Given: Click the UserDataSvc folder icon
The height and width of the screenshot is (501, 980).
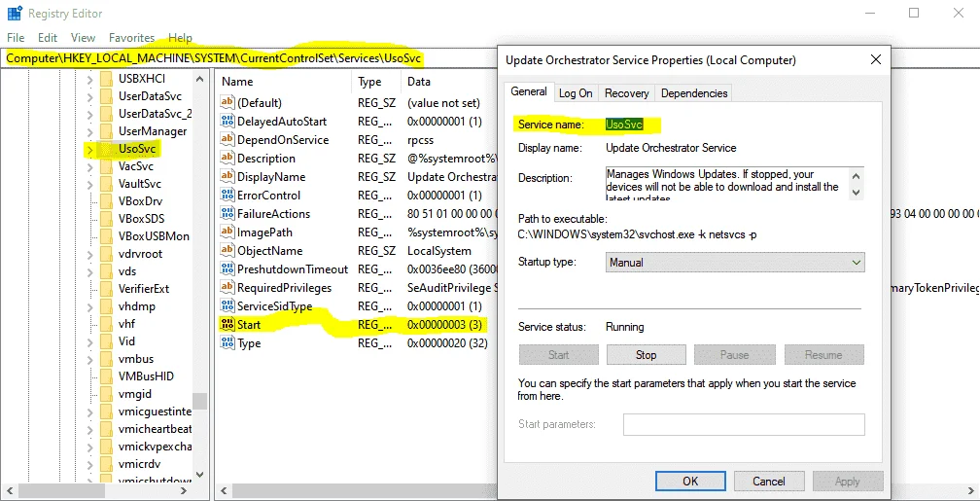Looking at the screenshot, I should point(107,96).
